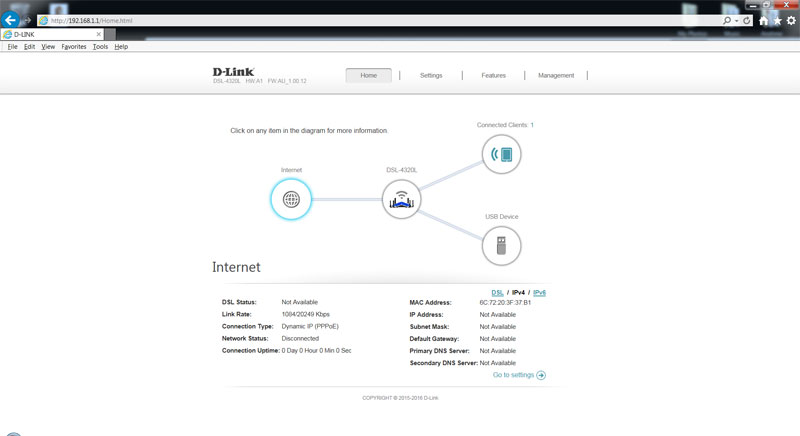Refresh the page with reload icon
This screenshot has width=800, height=436.
[746, 20]
